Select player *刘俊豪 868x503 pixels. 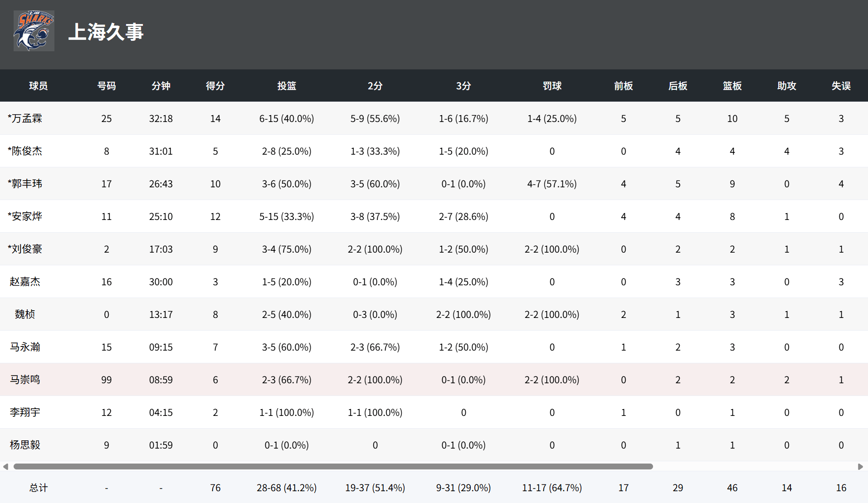[x=25, y=249]
